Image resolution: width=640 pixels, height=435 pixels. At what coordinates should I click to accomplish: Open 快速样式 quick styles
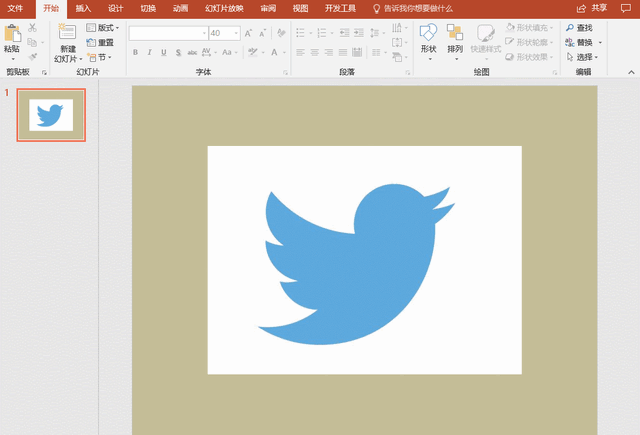pyautogui.click(x=486, y=42)
